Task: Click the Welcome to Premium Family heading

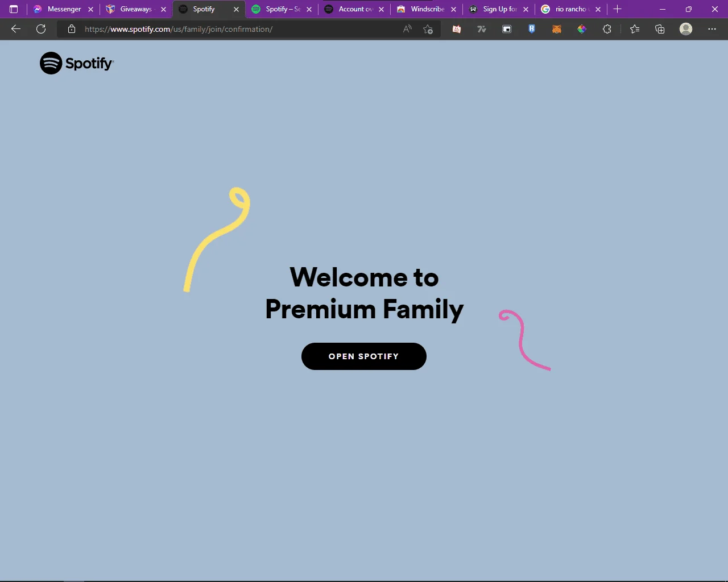Action: [x=364, y=293]
